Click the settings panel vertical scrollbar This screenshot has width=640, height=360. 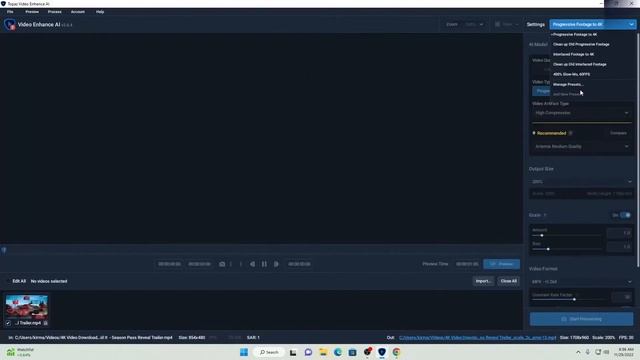coord(638,151)
